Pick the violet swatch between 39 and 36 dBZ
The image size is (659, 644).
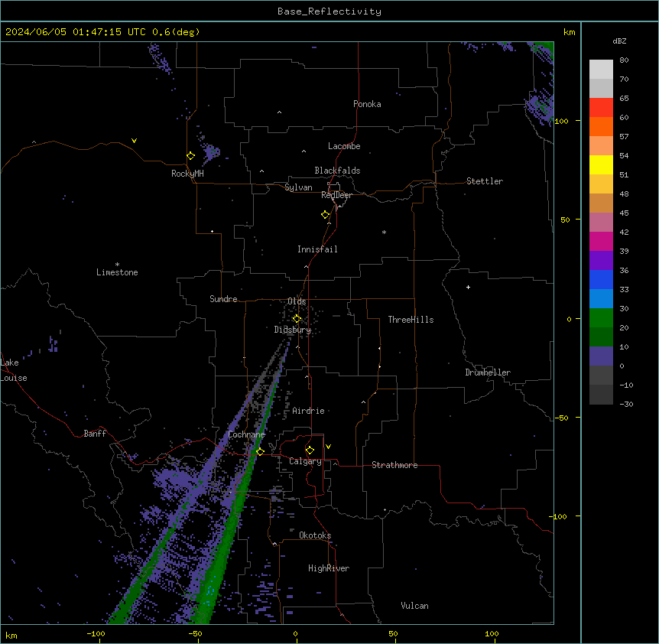coord(601,261)
